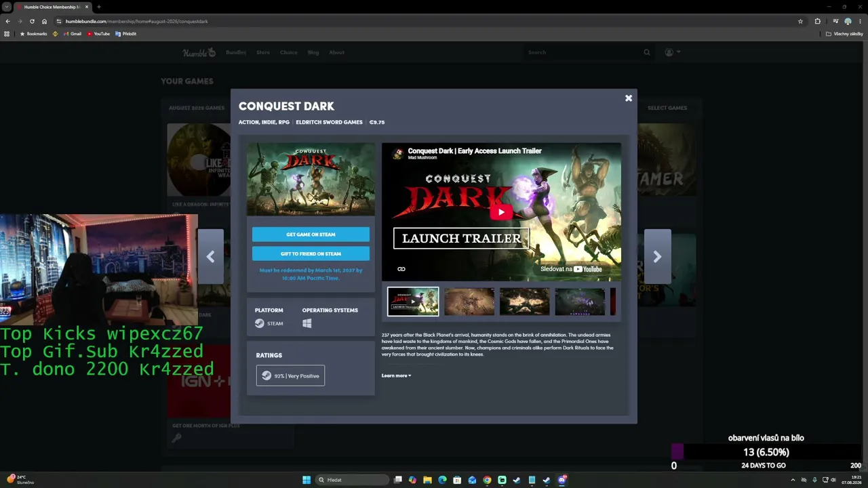The width and height of the screenshot is (868, 488).
Task: Open Google Chrome from the taskbar
Action: point(487,480)
